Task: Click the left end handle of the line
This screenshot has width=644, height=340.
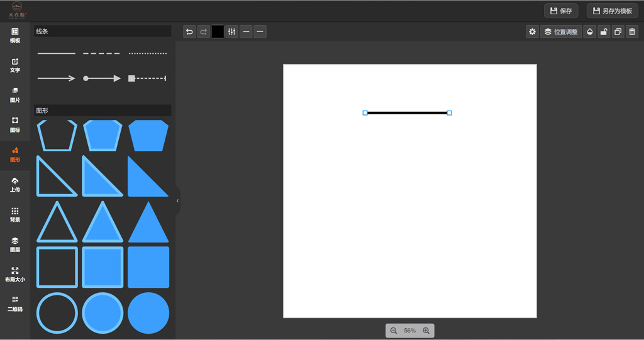Action: coord(365,113)
